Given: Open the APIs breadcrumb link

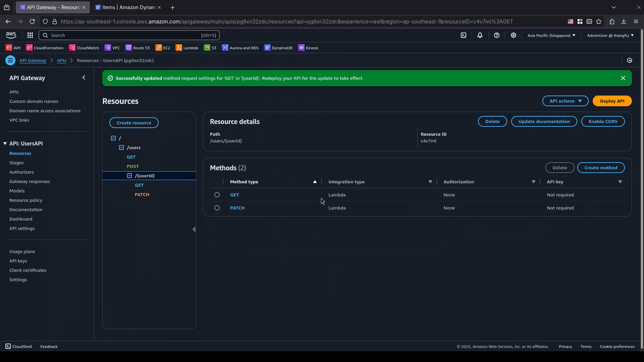Looking at the screenshot, I should click(x=61, y=60).
